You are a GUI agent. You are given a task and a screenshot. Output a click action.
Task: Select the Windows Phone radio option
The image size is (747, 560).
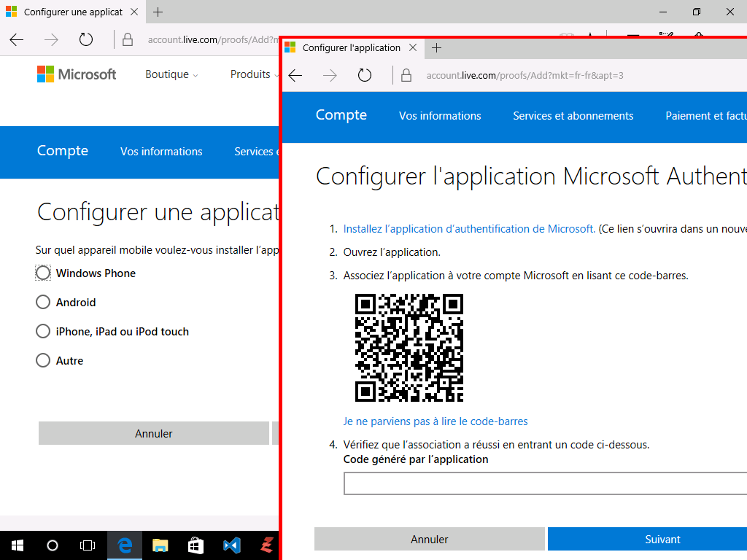pos(43,273)
